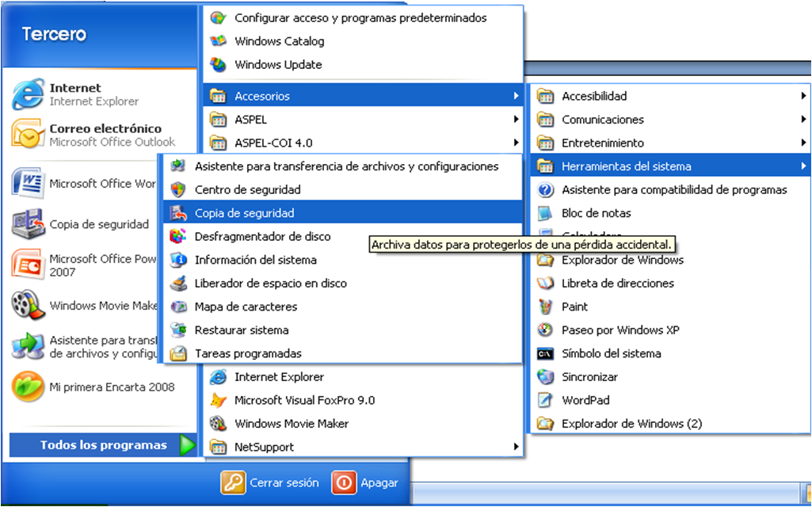Click Todos los programas button text

104,445
